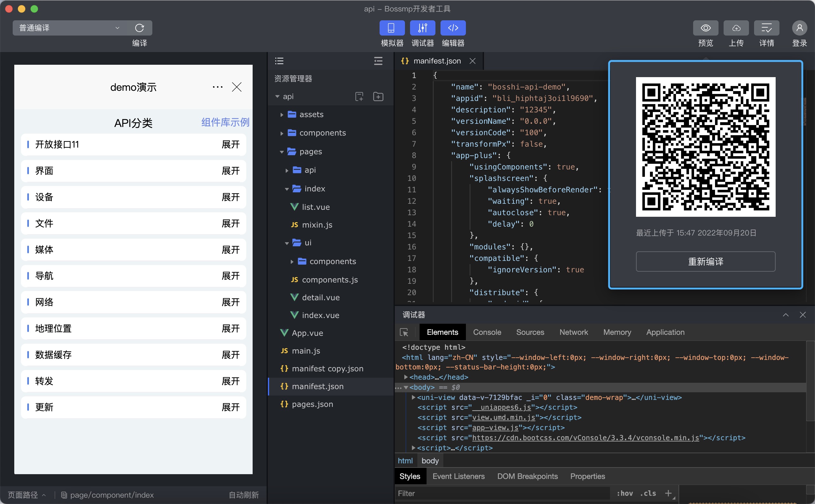Open App.vue file
815x504 pixels.
point(307,333)
